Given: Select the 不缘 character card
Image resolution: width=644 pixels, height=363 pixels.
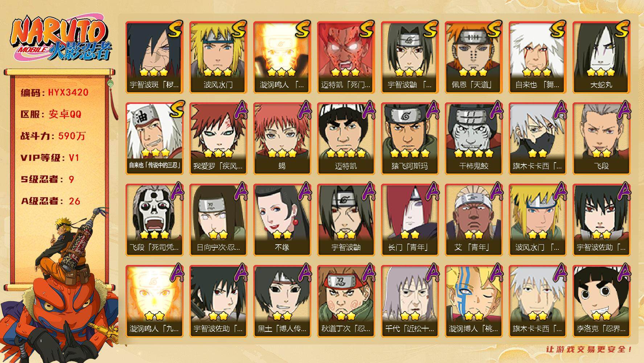Looking at the screenshot, I should 282,220.
